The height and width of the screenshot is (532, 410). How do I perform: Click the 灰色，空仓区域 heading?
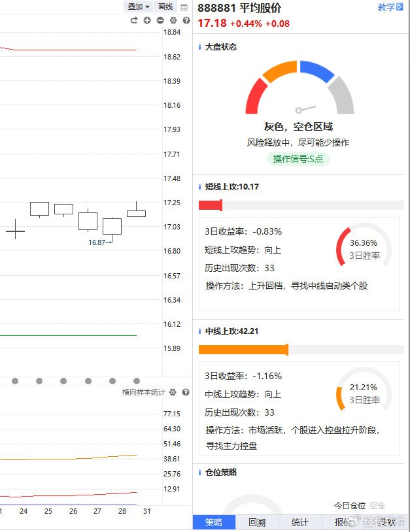click(x=299, y=127)
